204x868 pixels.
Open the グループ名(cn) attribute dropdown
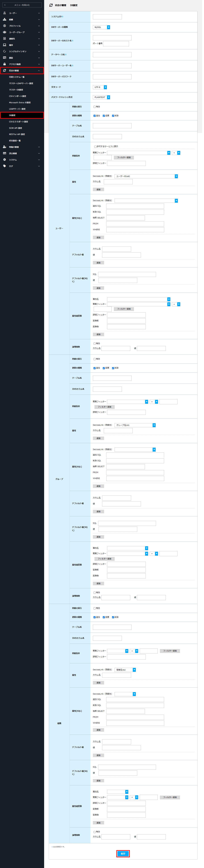coord(135,425)
